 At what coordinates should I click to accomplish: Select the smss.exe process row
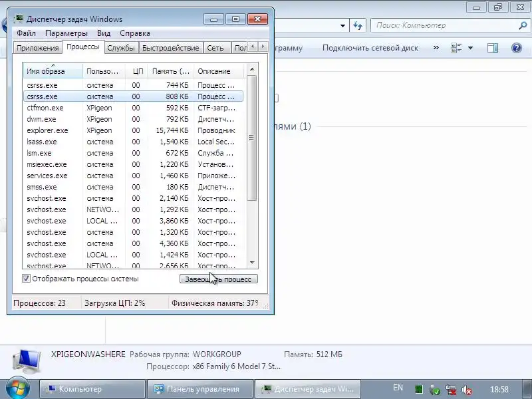(133, 187)
